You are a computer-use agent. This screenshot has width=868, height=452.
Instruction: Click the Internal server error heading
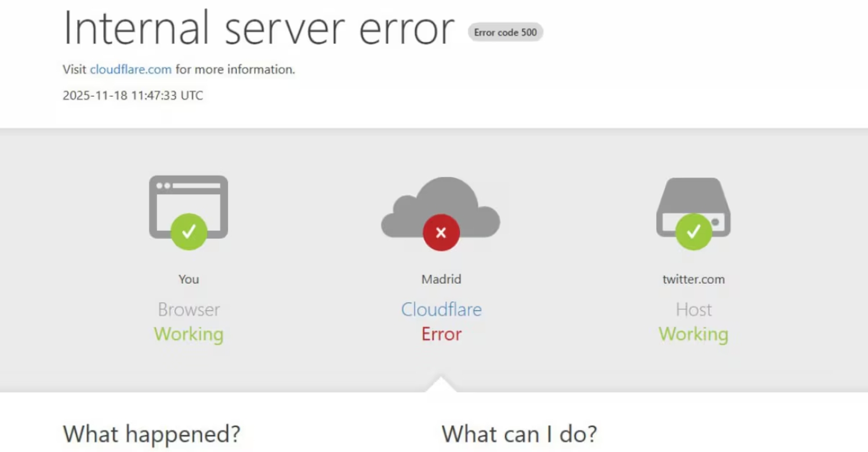coord(259,28)
